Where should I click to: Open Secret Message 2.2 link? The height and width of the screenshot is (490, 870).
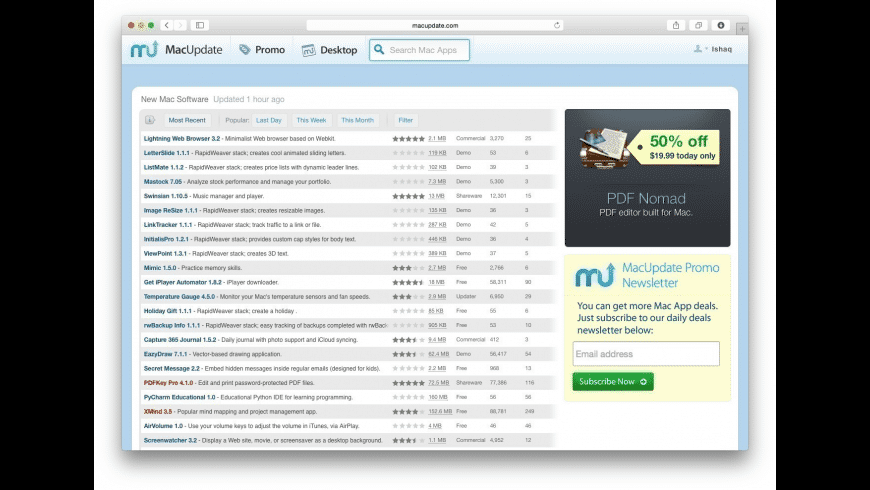(171, 368)
